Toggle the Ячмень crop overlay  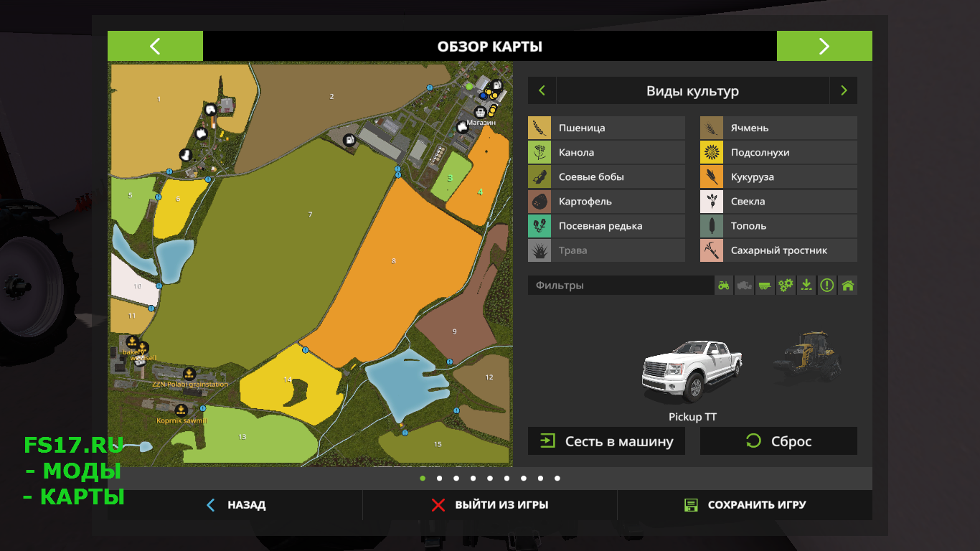pos(778,128)
